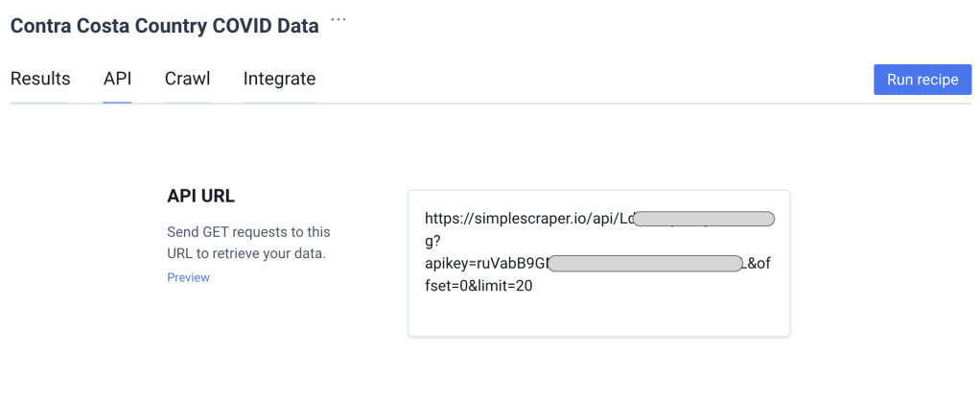Viewport: 980px width, 399px height.
Task: Click the recipe title Contra Costa Country COVID Data
Action: pyautogui.click(x=164, y=27)
